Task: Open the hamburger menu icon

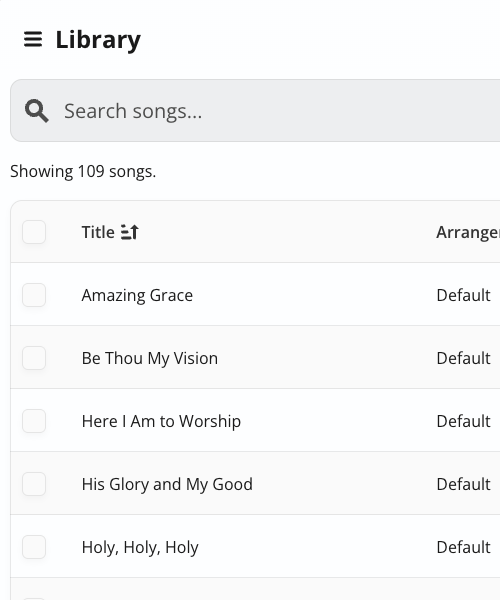Action: [33, 39]
